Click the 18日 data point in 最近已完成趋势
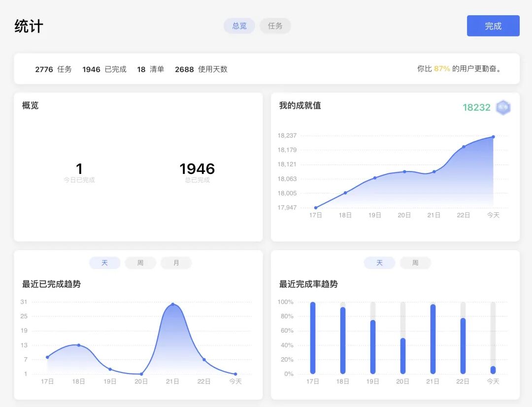Screen dimensions: 532x407 click(x=79, y=345)
